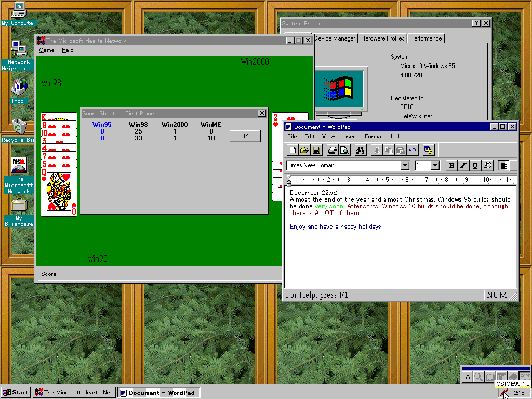Click the 'BetaWiki.net' text in System Properties
The width and height of the screenshot is (532, 399).
(x=416, y=116)
